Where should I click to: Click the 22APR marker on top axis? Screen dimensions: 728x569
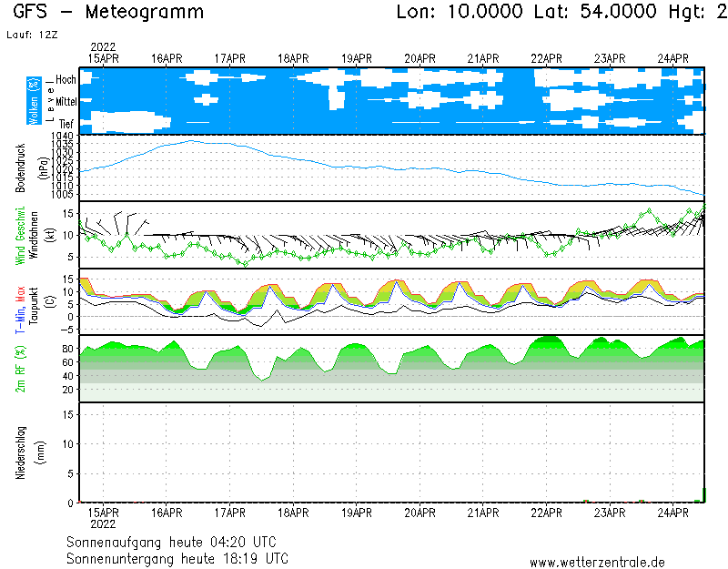pyautogui.click(x=547, y=58)
